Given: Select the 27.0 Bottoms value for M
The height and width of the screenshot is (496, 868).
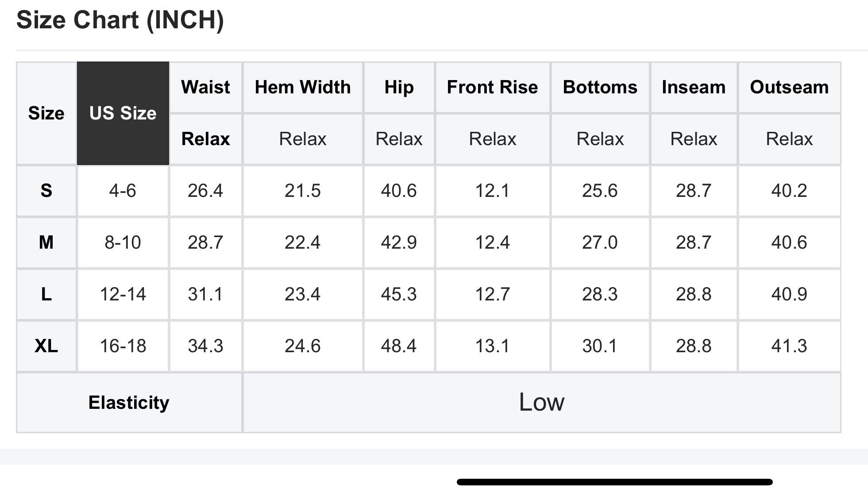Looking at the screenshot, I should (x=600, y=242).
